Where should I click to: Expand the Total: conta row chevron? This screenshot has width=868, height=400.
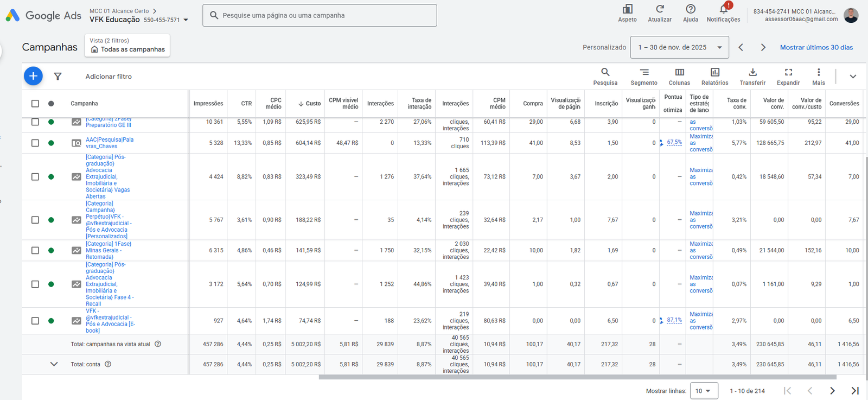(x=54, y=364)
